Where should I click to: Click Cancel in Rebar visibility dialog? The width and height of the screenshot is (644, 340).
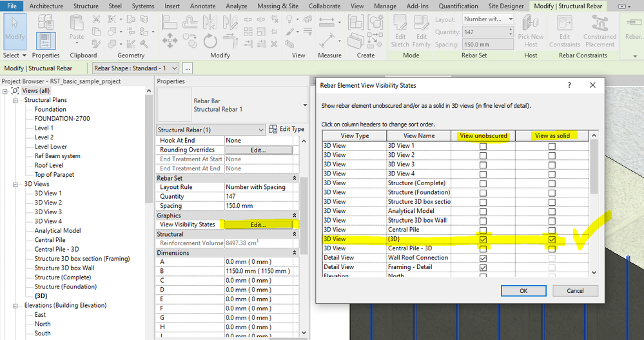click(x=575, y=291)
